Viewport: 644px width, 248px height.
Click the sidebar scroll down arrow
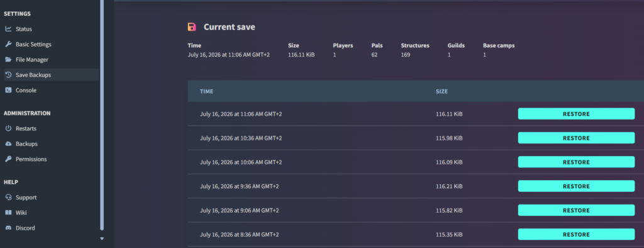point(102,239)
